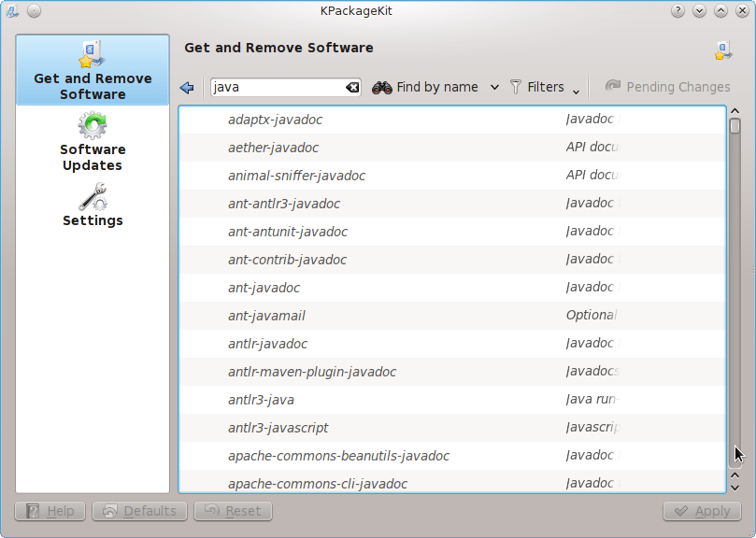Select the antlr-maven-plugin-javadoc package

pos(452,371)
